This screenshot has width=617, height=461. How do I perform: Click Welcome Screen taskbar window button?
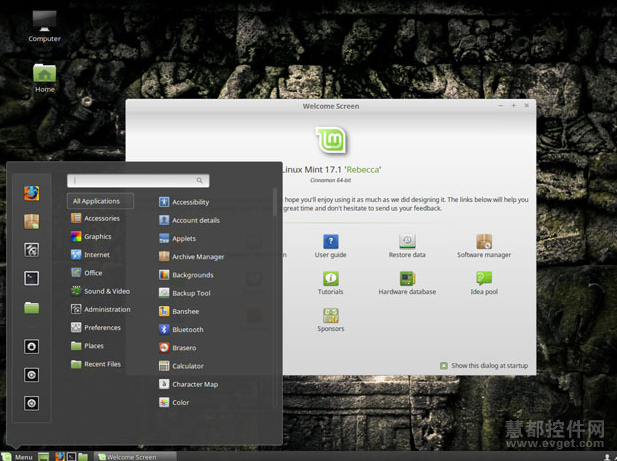coord(135,457)
